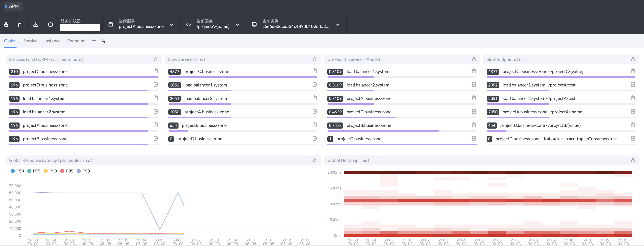This screenshot has width=644, height=246.
Task: Toggle lock on the Services Load panel
Action: pyautogui.click(x=155, y=59)
